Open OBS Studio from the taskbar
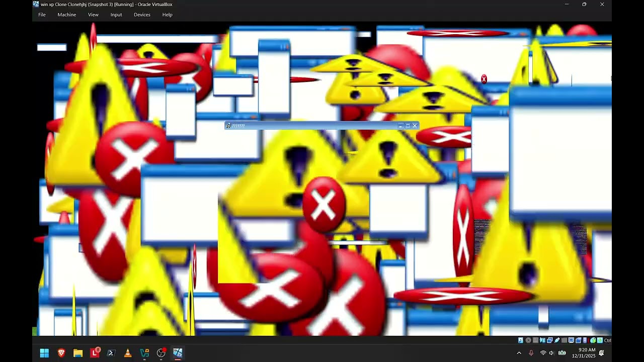This screenshot has width=644, height=362. coord(161,353)
